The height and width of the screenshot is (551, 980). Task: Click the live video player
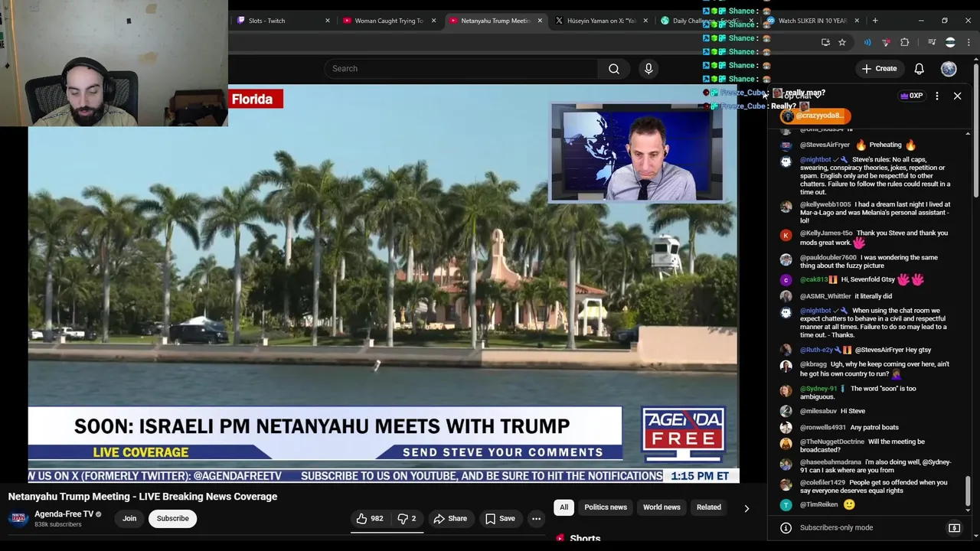point(383,283)
